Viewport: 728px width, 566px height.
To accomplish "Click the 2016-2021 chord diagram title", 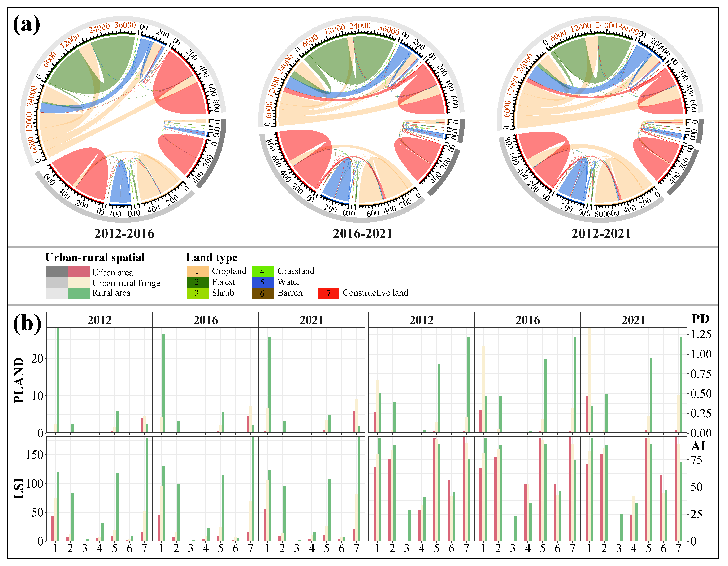I will (363, 234).
